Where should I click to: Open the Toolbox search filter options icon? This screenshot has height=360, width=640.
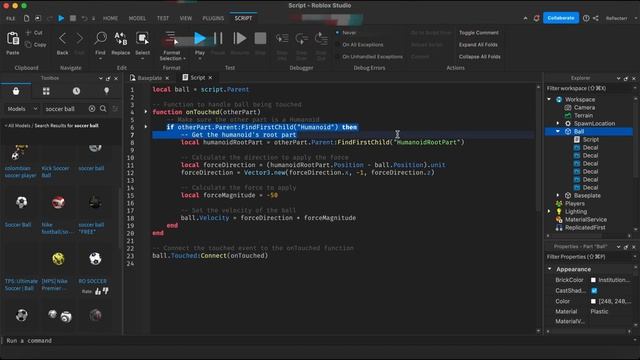point(115,109)
